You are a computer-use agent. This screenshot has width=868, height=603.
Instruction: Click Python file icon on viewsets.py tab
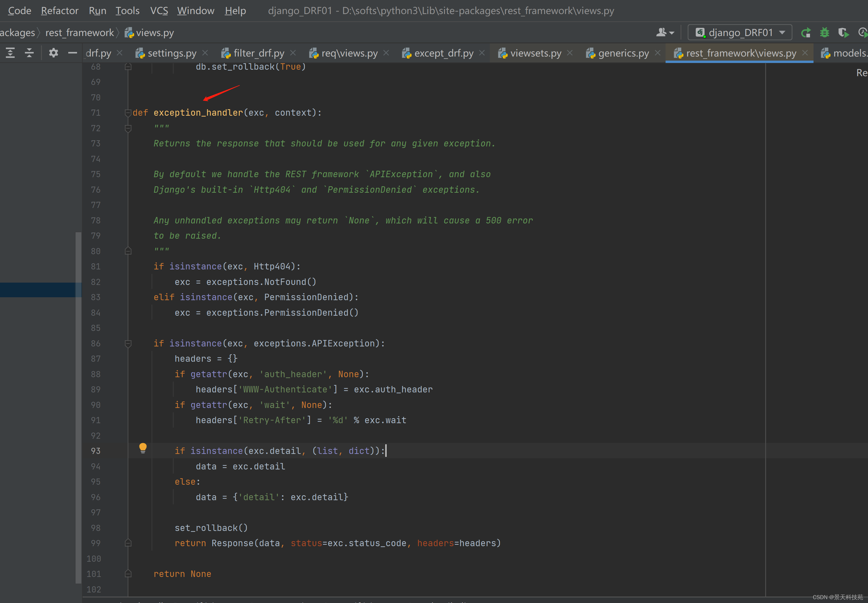[x=503, y=53]
